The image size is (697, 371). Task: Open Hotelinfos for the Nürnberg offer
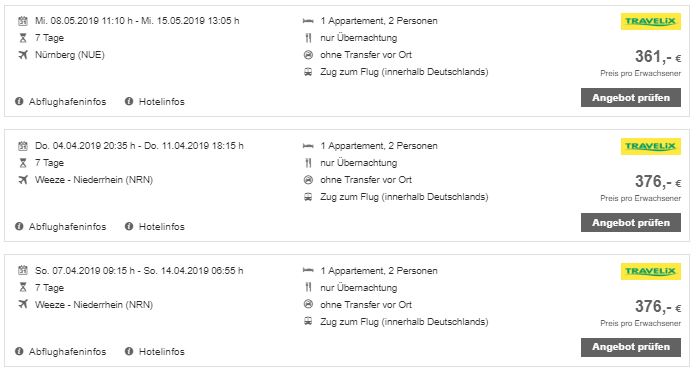154,101
